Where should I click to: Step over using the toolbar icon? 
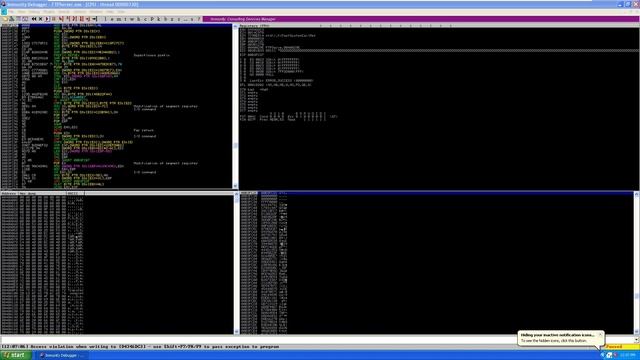68,19
